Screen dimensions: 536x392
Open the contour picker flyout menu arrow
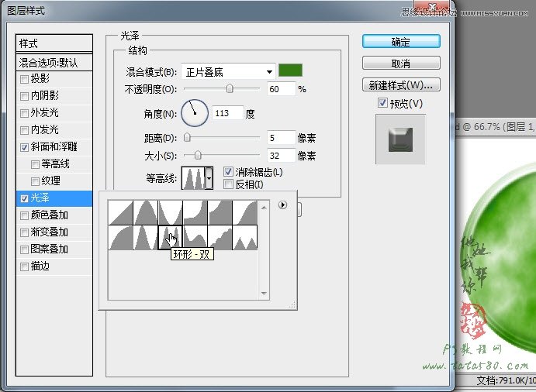[x=282, y=205]
